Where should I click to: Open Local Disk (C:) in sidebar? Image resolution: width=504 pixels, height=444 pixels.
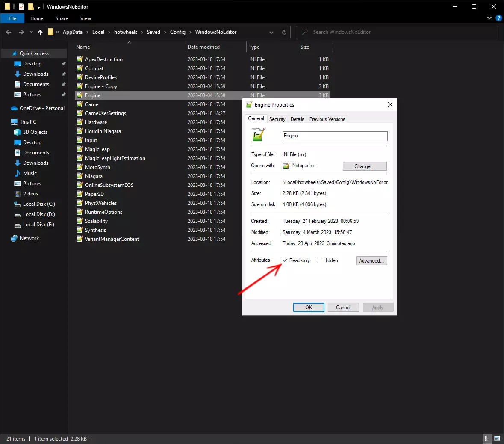pyautogui.click(x=38, y=204)
